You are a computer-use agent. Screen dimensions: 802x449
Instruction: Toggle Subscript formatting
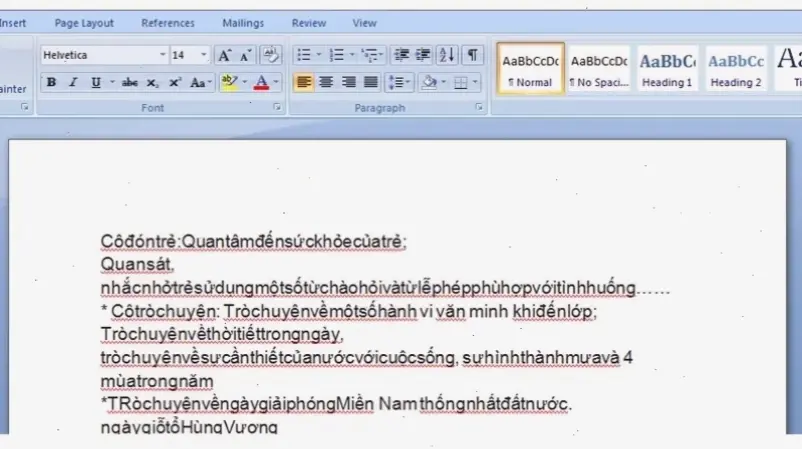pyautogui.click(x=152, y=82)
